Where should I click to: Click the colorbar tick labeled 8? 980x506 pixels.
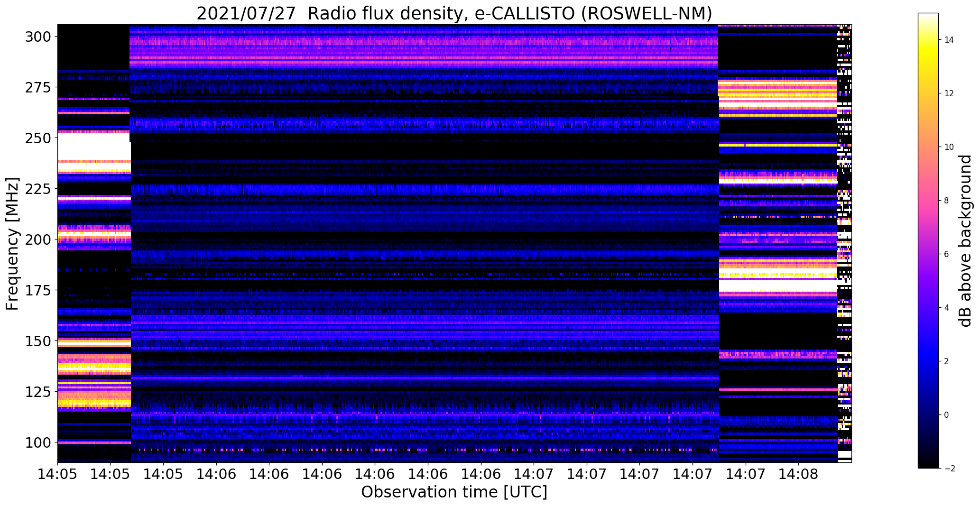click(x=947, y=201)
